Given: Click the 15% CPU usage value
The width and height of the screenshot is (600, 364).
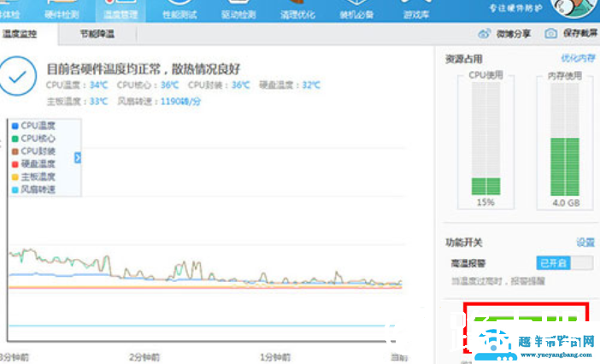Looking at the screenshot, I should tap(485, 203).
